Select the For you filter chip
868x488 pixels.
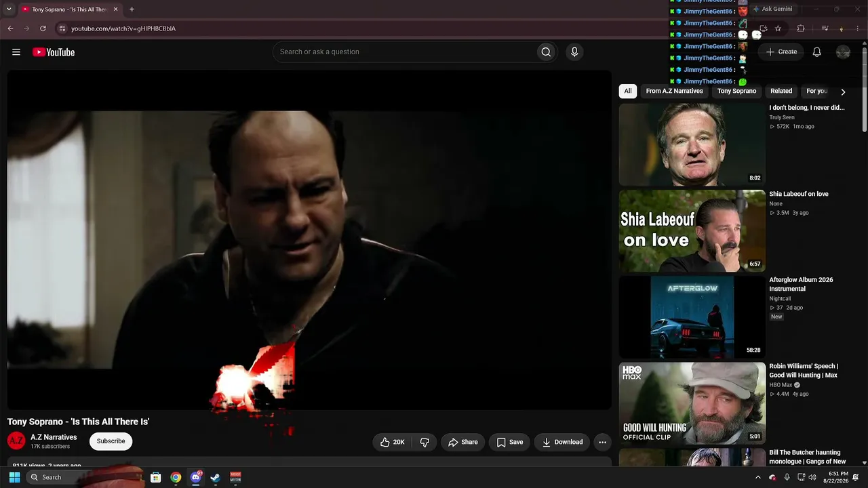tap(817, 91)
